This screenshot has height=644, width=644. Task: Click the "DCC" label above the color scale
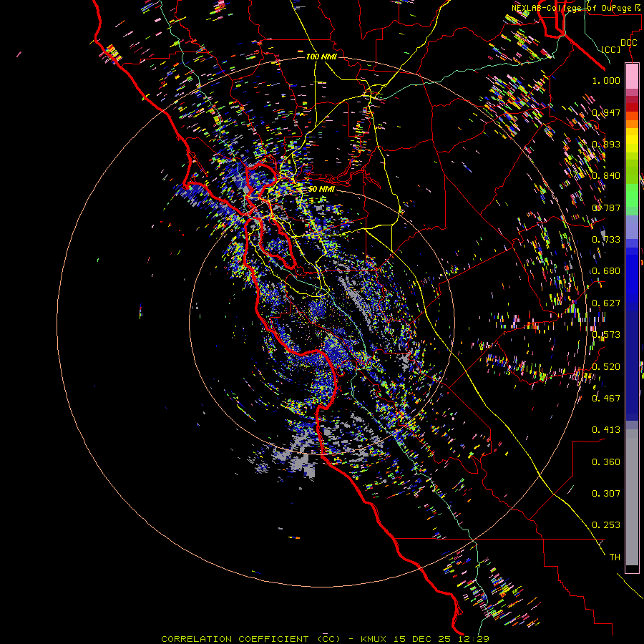(628, 43)
